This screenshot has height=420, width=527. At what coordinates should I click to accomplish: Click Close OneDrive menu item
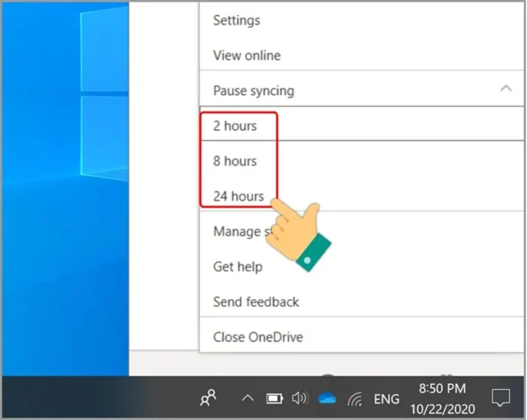tap(361, 336)
